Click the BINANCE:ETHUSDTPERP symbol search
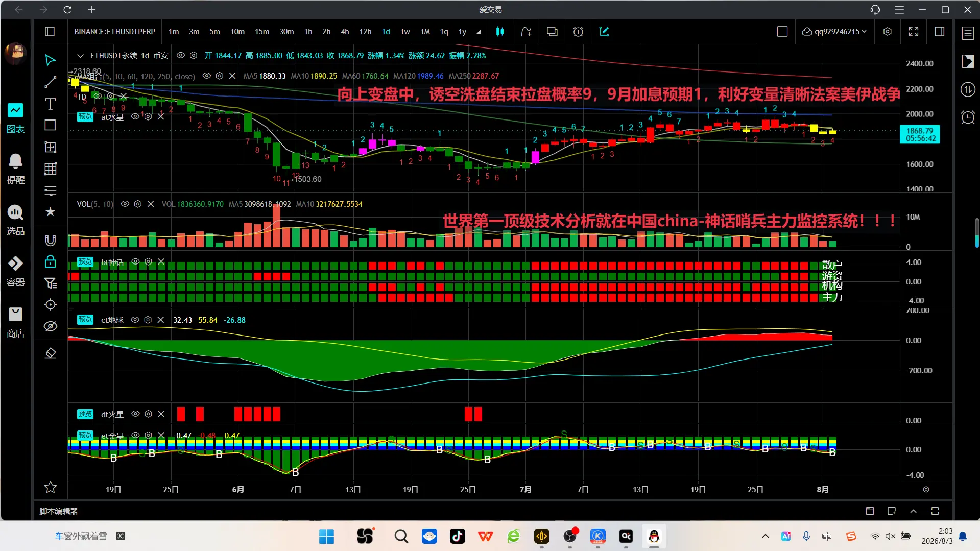Screen dimensions: 980x551 click(x=115, y=32)
